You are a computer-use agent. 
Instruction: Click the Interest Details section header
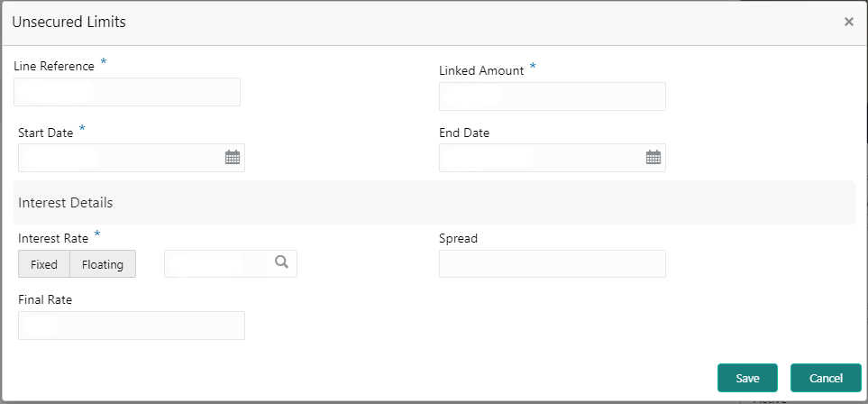[x=66, y=203]
